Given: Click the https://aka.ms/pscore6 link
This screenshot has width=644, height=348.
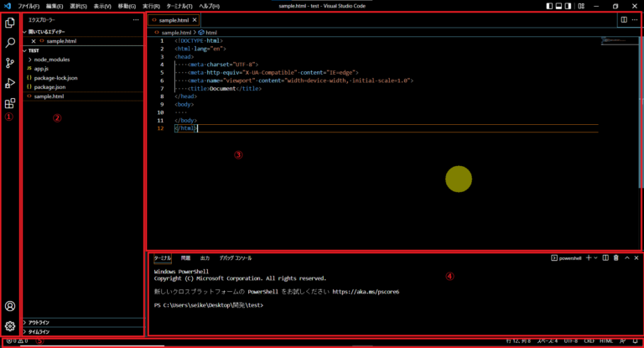Looking at the screenshot, I should [366, 292].
